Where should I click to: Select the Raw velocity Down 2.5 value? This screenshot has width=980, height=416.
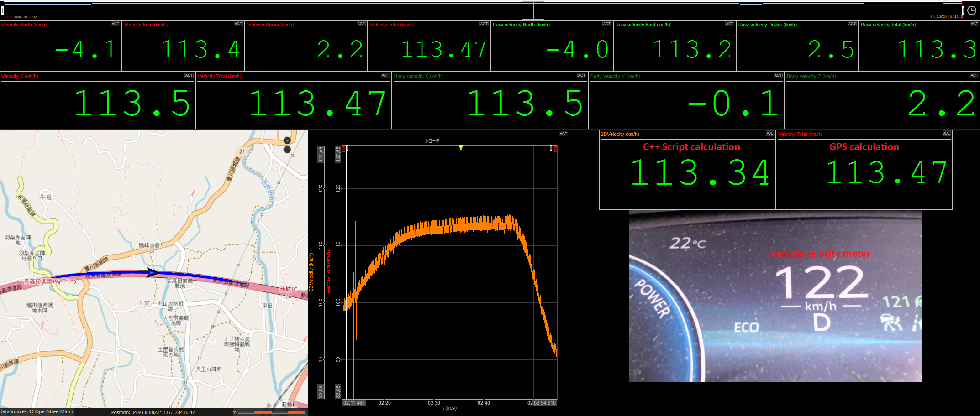click(x=831, y=50)
